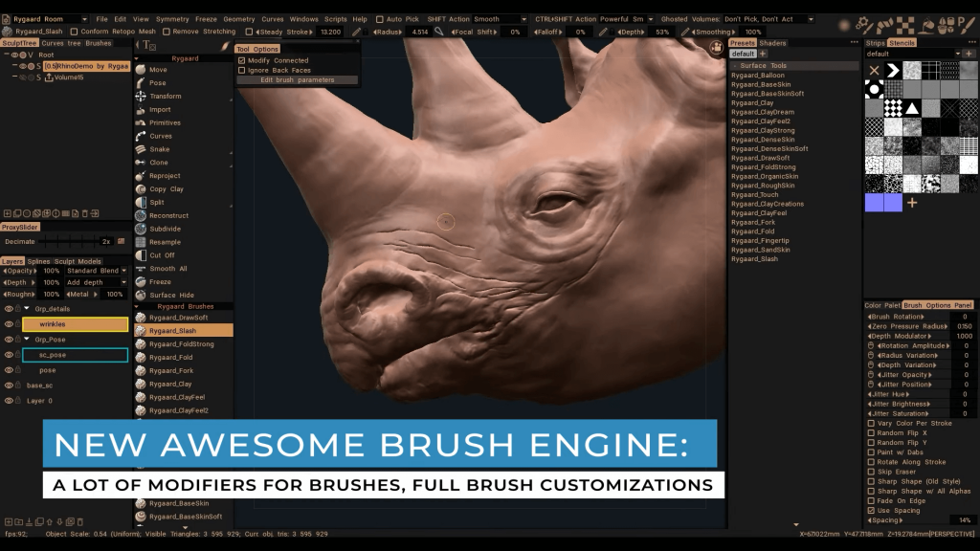980x551 pixels.
Task: Adjust the layer Opacity slider value
Action: [52, 271]
